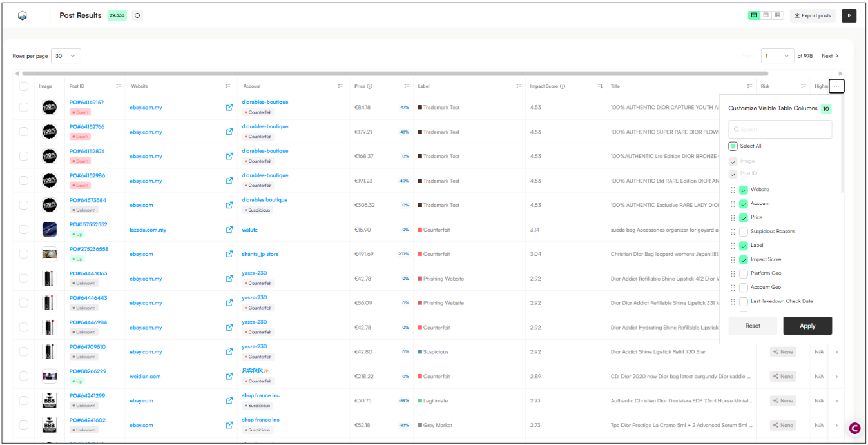This screenshot has height=445, width=868.
Task: Open the Rows per page dropdown
Action: coord(66,56)
